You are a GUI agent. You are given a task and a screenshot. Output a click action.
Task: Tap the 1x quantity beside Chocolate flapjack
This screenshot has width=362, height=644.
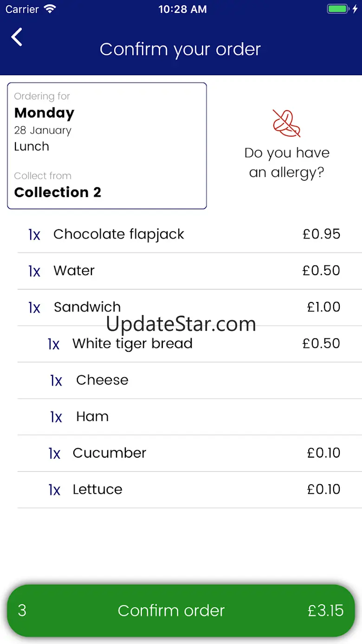click(34, 235)
